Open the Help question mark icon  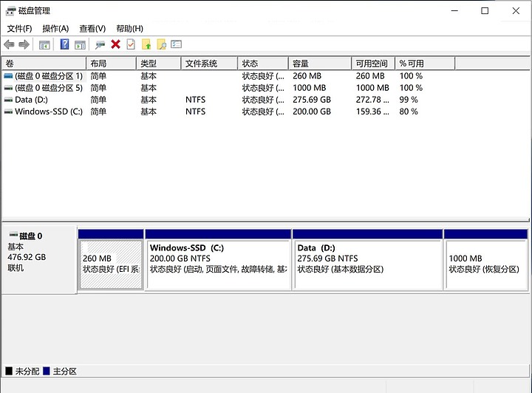coord(64,44)
